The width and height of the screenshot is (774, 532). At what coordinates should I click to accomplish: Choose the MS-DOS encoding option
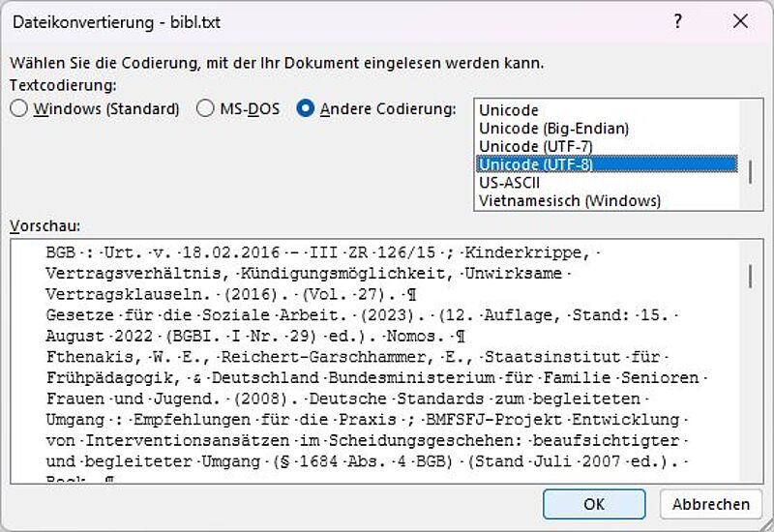coord(205,108)
